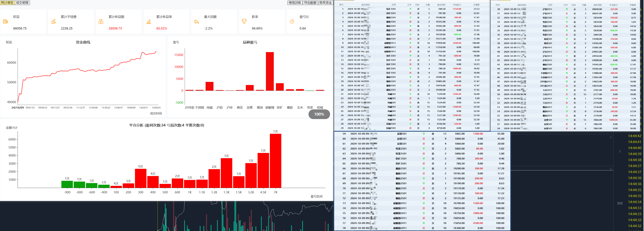Click the 权益 coin stack icon
This screenshot has width=644, height=231.
pyautogui.click(x=5, y=22)
